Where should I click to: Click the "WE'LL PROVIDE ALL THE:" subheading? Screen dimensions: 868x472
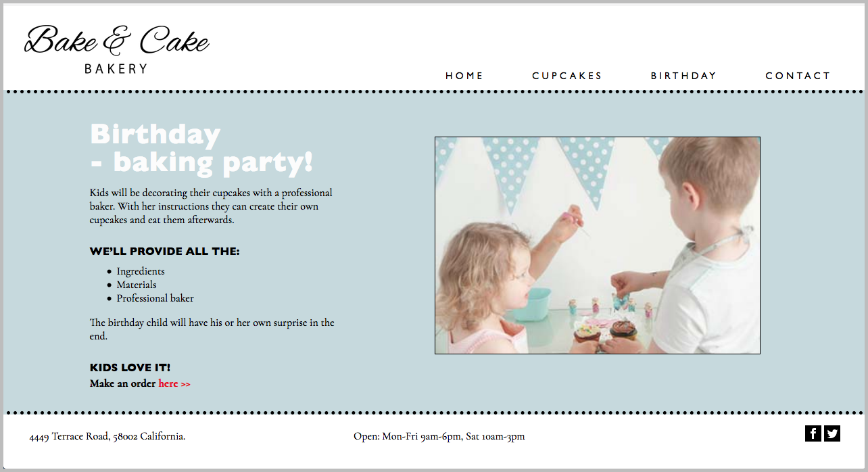tap(165, 252)
